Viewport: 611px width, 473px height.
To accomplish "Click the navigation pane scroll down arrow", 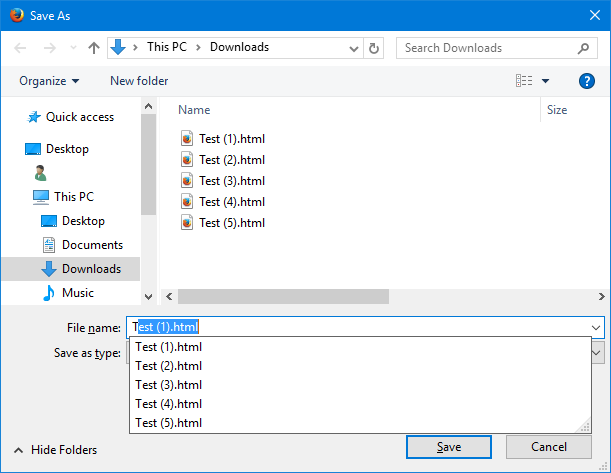I will click(148, 297).
